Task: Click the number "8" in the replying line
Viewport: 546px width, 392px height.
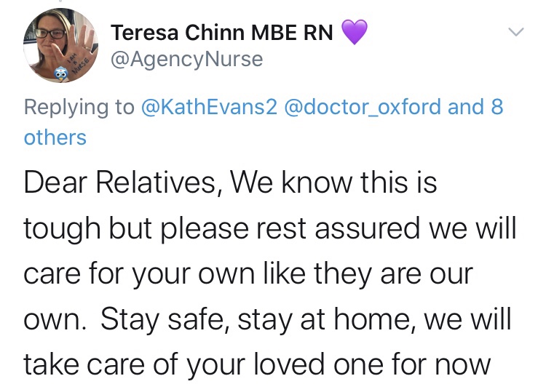Action: [496, 107]
